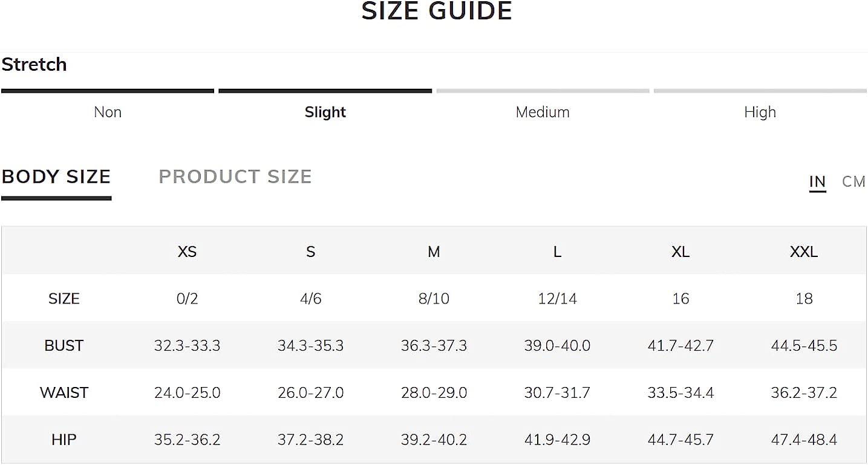Click the XXL column header
Screen dimensions: 868x465
[804, 252]
